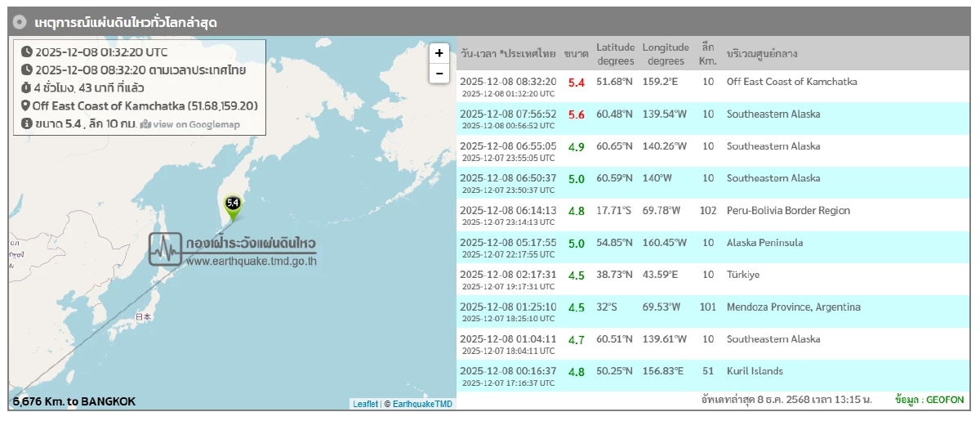Select the Alaska Peninsula earthquake row
980x421 pixels.
(710, 247)
